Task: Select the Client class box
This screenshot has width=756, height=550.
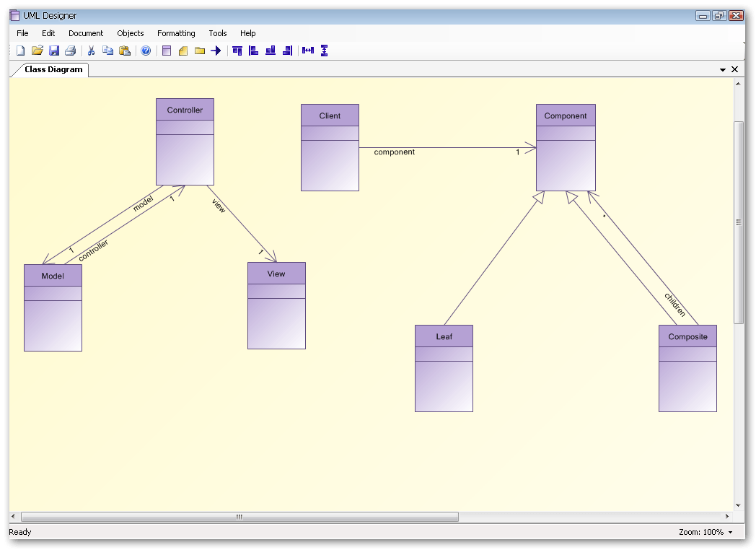Action: [330, 148]
